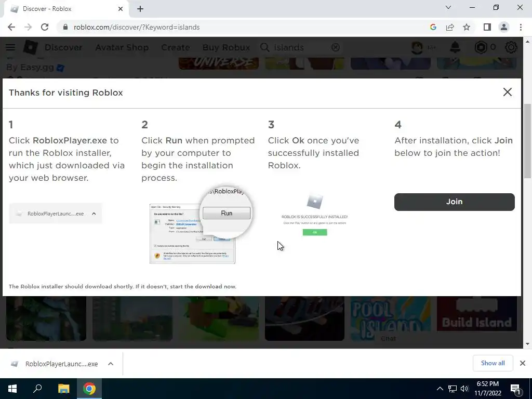Image resolution: width=532 pixels, height=399 pixels.
Task: Click the Roblox search field containing islands
Action: (300, 47)
